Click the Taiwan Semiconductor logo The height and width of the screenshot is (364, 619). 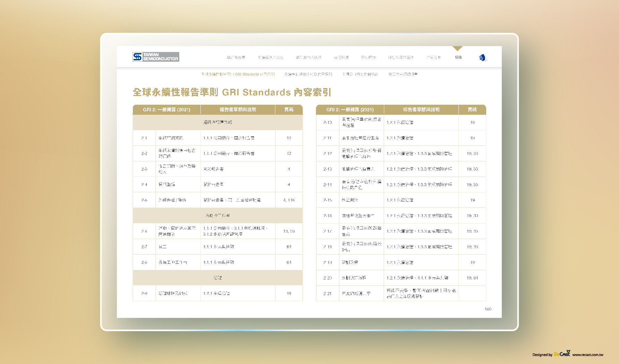point(156,57)
